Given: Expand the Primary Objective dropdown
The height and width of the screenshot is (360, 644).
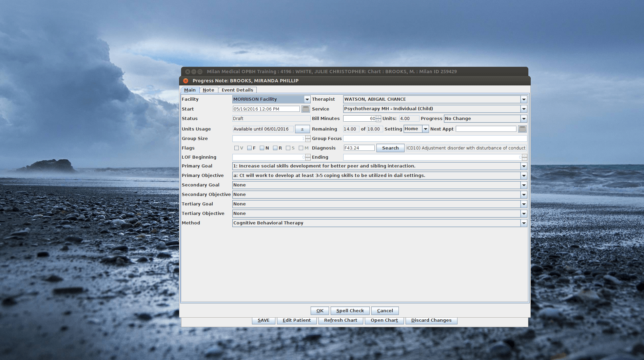Looking at the screenshot, I should (524, 176).
